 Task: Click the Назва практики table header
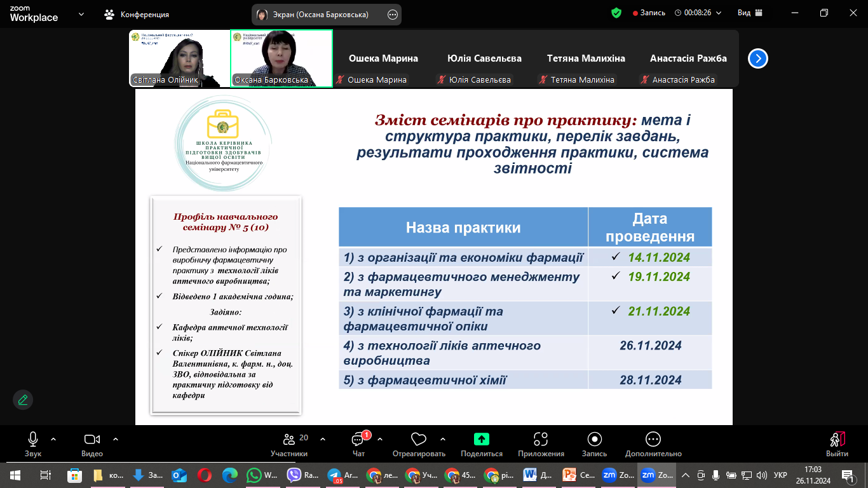[463, 227]
